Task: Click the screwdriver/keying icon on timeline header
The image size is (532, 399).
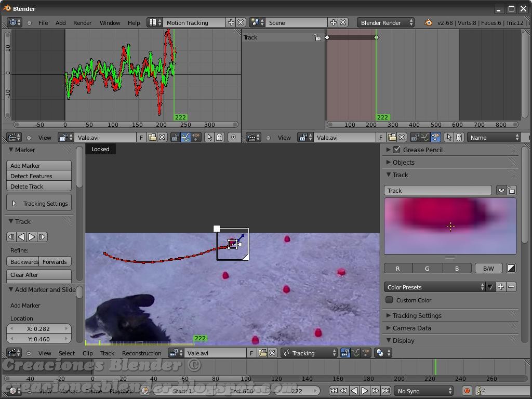Action: (481, 391)
